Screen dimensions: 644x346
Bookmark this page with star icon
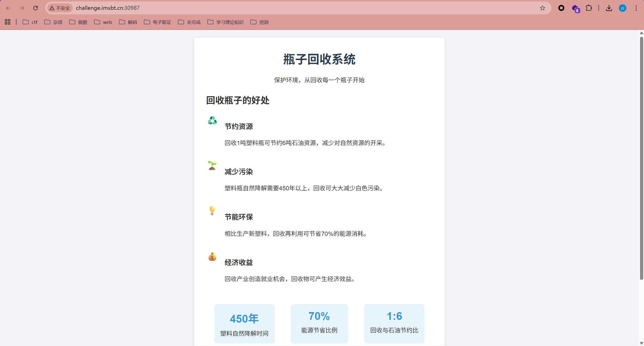pos(542,8)
